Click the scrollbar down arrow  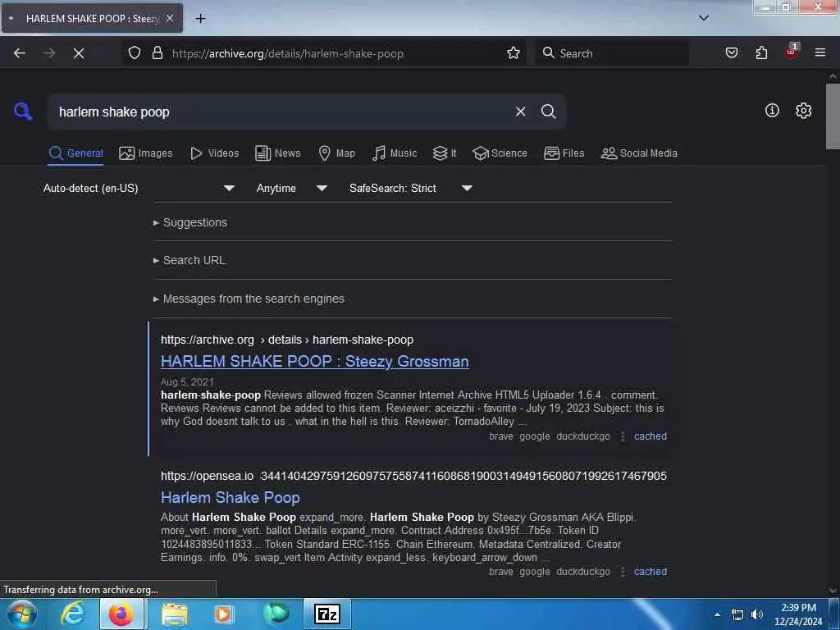[833, 591]
